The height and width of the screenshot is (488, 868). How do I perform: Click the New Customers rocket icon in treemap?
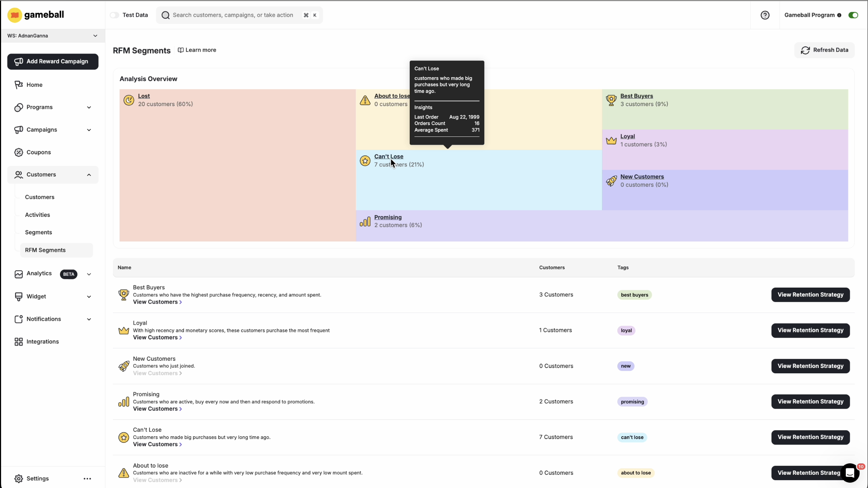point(611,181)
